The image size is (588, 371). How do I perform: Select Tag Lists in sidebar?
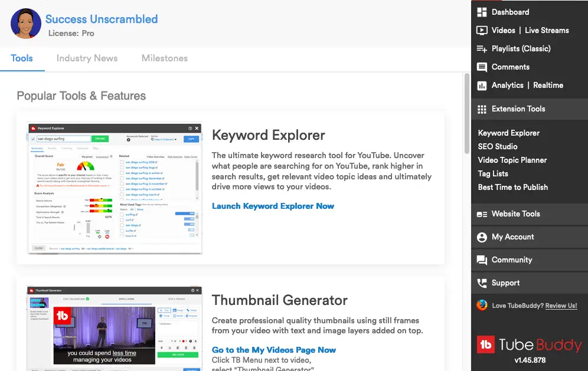pyautogui.click(x=493, y=173)
